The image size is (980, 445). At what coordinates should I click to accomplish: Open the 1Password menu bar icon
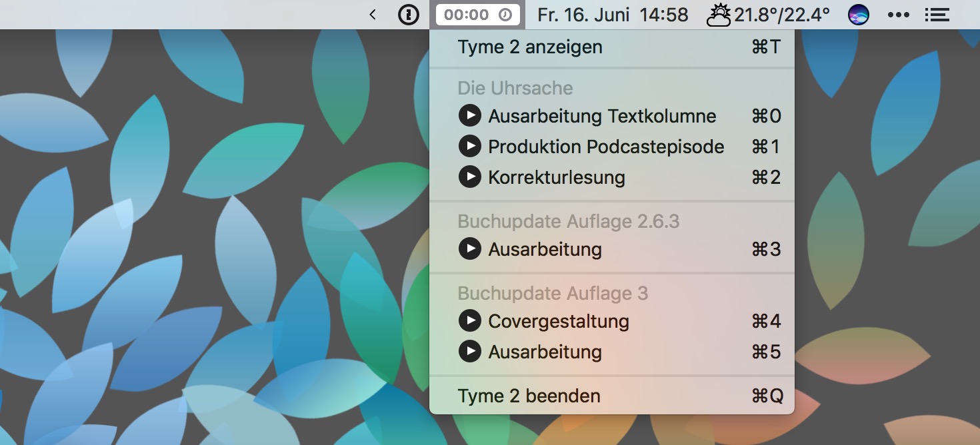click(409, 15)
